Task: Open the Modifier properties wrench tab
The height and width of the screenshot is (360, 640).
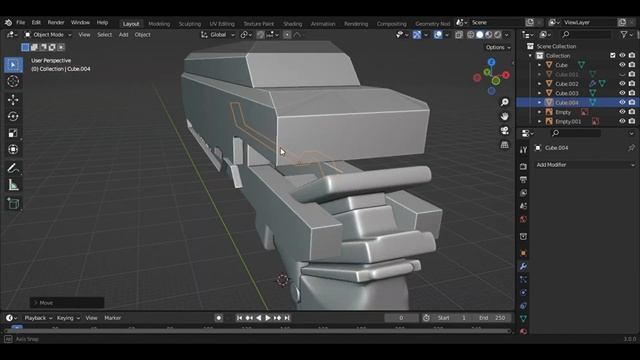Action: tap(523, 267)
